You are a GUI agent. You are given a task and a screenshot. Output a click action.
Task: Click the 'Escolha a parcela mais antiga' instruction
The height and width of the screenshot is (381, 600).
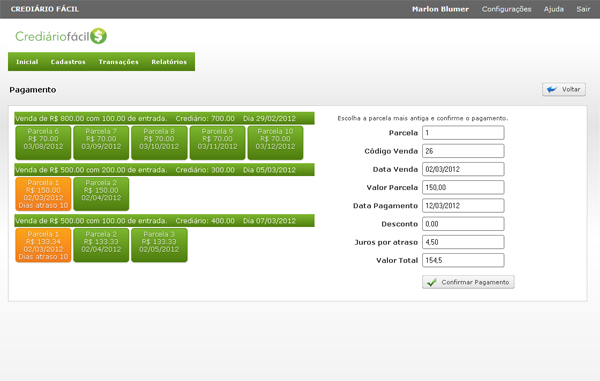423,118
